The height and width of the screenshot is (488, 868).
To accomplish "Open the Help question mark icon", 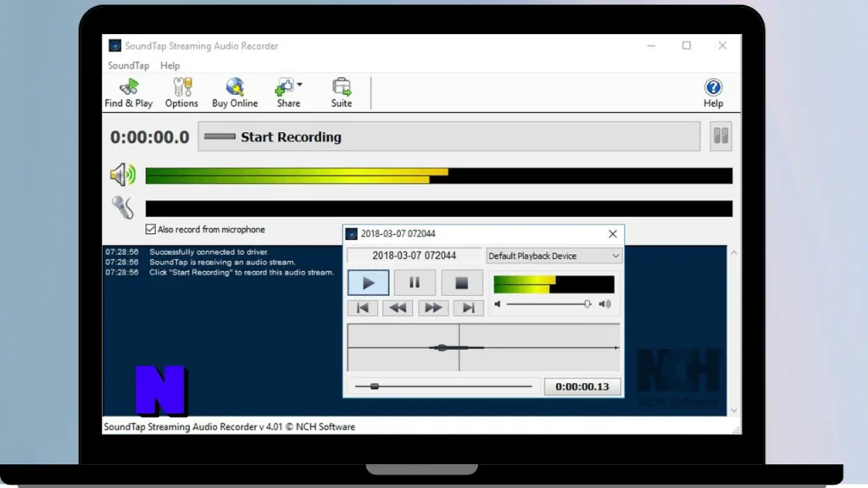I will coord(713,87).
